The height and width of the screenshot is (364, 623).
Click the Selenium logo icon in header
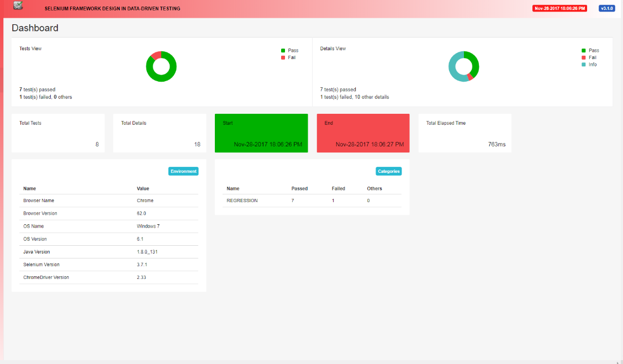click(x=18, y=6)
